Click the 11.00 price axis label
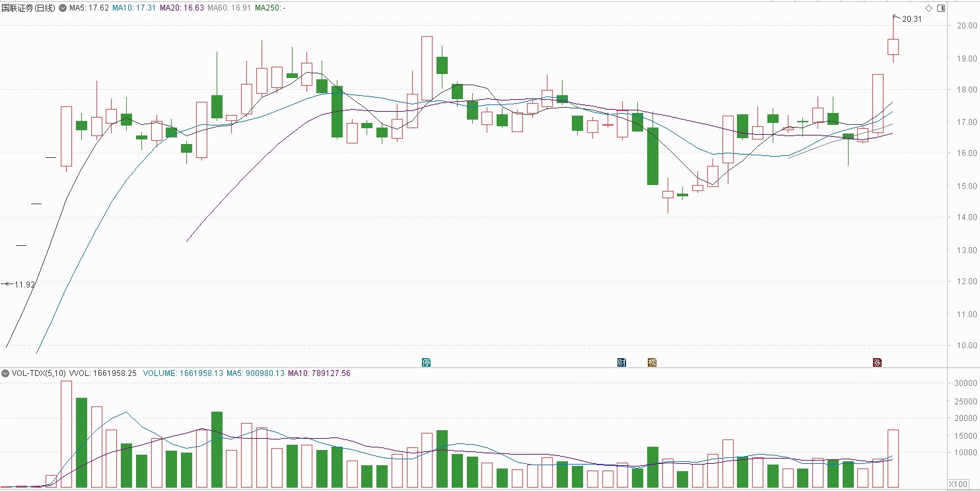This screenshot has width=980, height=491. [967, 313]
